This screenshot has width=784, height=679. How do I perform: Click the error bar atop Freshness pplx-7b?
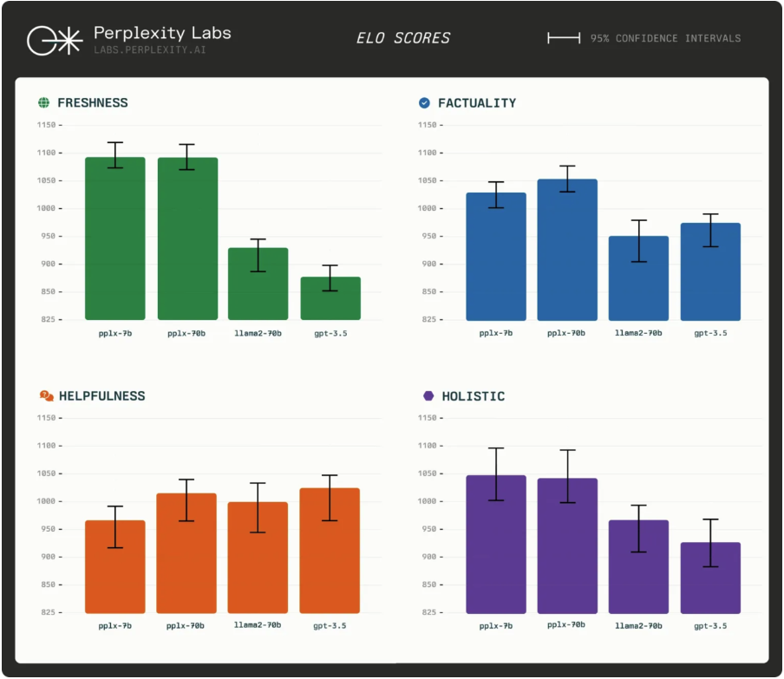point(115,155)
